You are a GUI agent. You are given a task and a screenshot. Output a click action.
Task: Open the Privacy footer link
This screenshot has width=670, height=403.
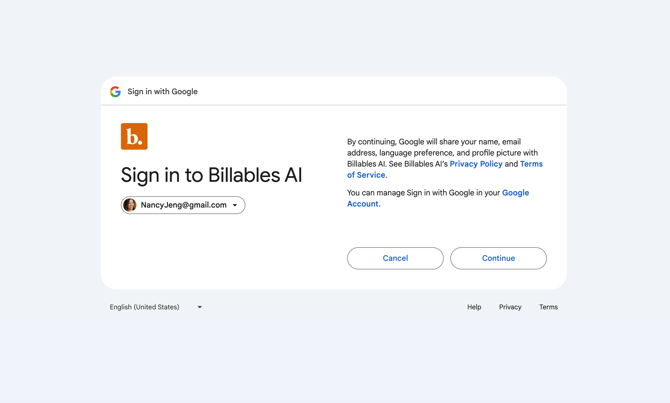[x=510, y=307]
